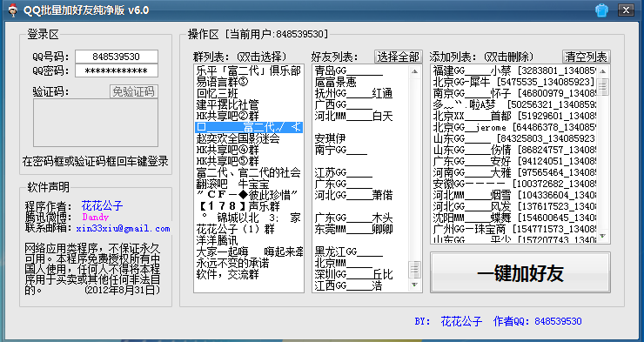
Task: Click the 清空列表 button
Action: [x=586, y=57]
